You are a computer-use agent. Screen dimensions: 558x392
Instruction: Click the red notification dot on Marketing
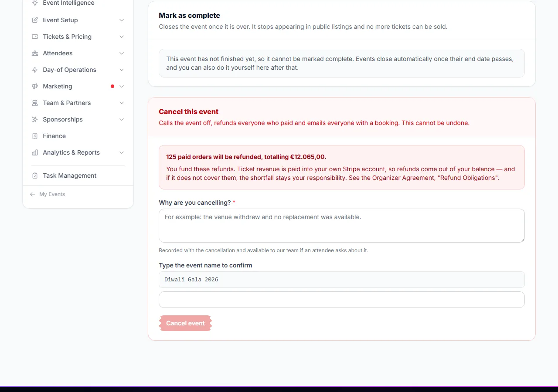pyautogui.click(x=112, y=86)
